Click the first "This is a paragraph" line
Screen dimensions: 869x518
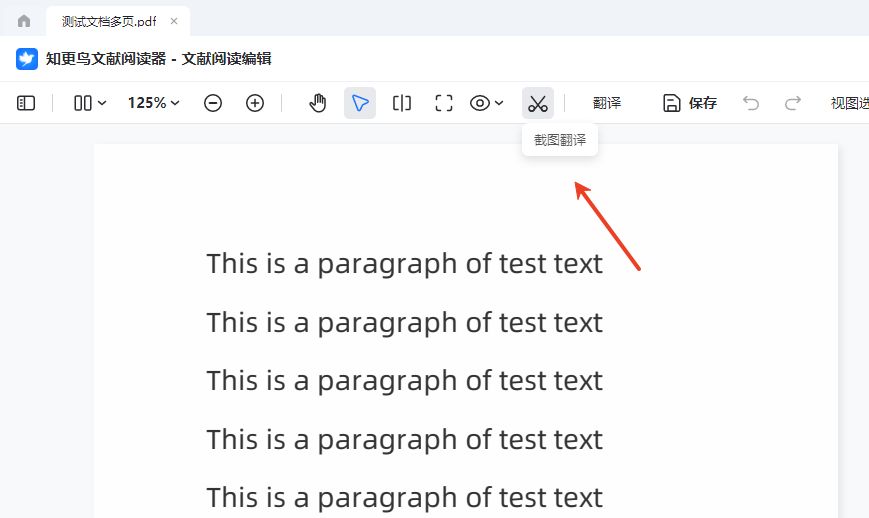[405, 264]
